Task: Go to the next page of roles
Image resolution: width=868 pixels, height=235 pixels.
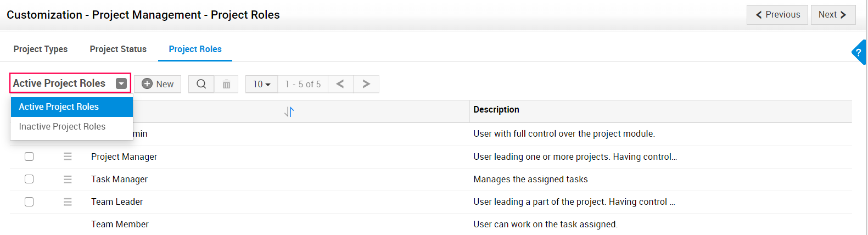Action: pos(366,84)
